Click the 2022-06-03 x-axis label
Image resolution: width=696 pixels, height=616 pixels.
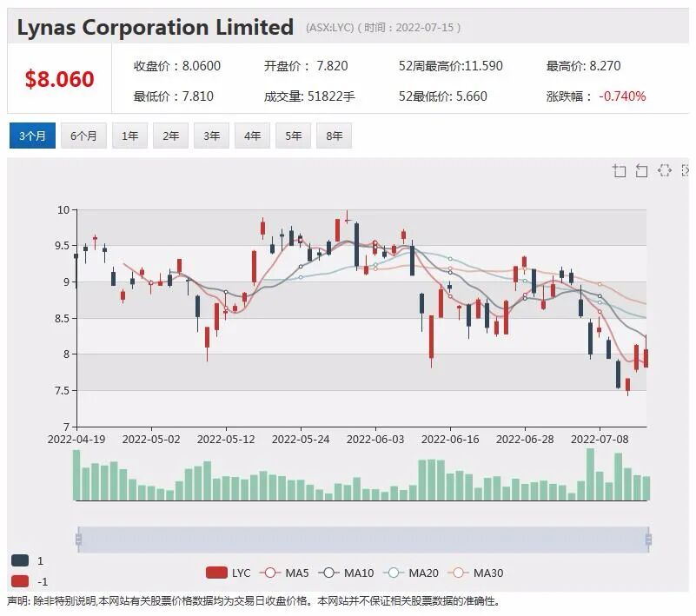pyautogui.click(x=375, y=440)
